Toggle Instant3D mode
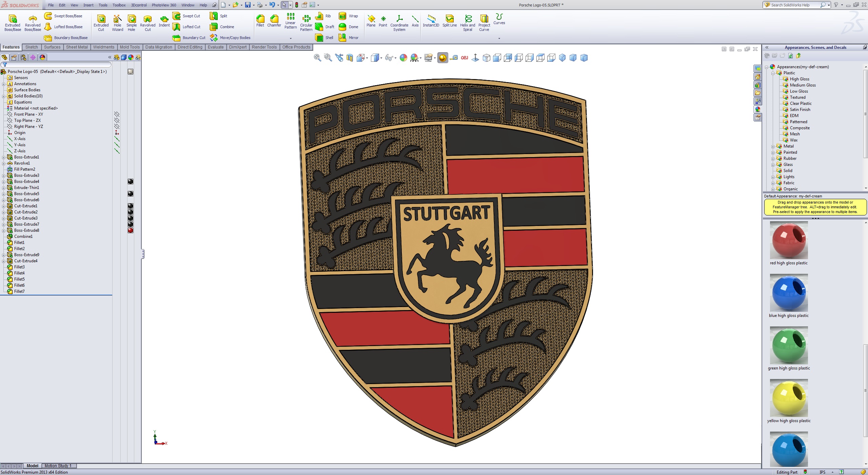 pos(431,21)
